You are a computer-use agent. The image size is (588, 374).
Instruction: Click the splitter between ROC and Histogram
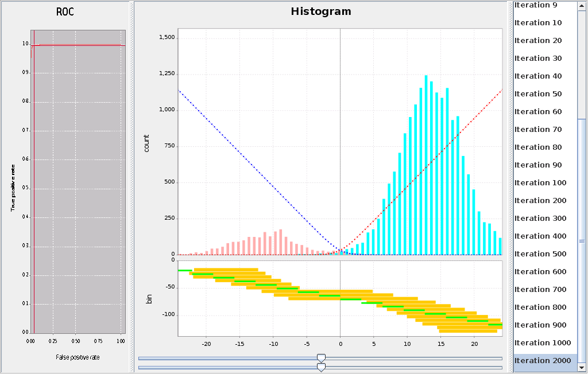tap(131, 187)
